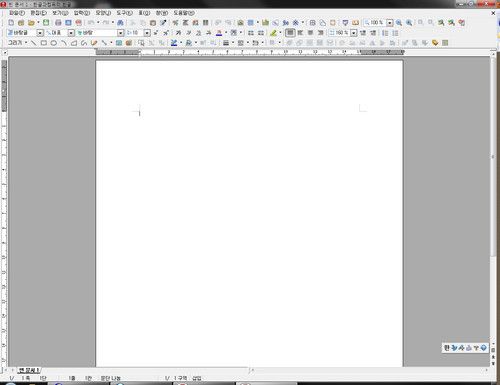The width and height of the screenshot is (500, 385).
Task: Open the 보기(U) menu
Action: pos(60,13)
